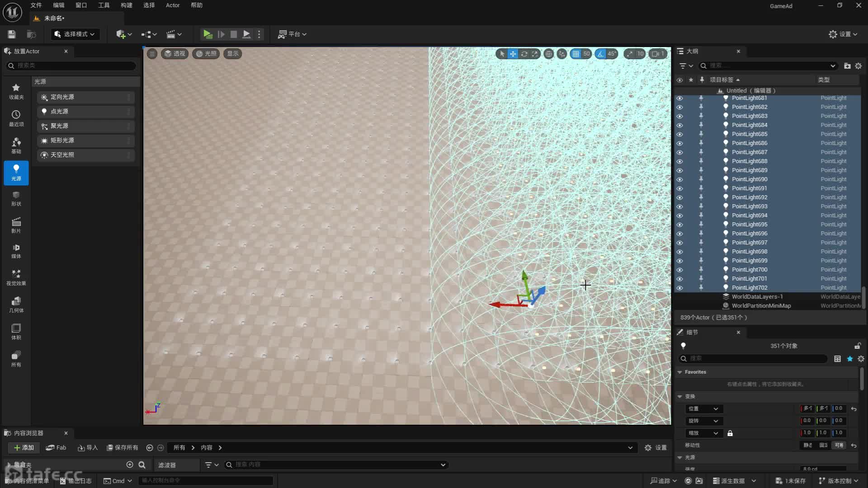Hide PointLight690 using its eye icon
Image resolution: width=868 pixels, height=488 pixels.
[680, 179]
